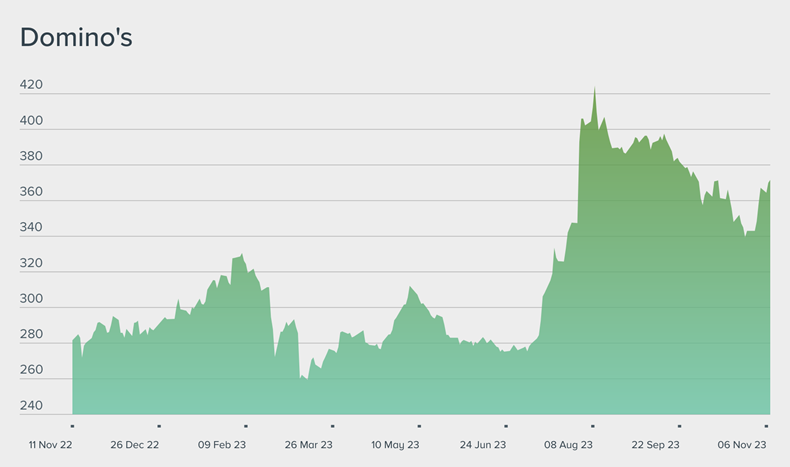Click the 380 value on y-axis

(x=31, y=157)
